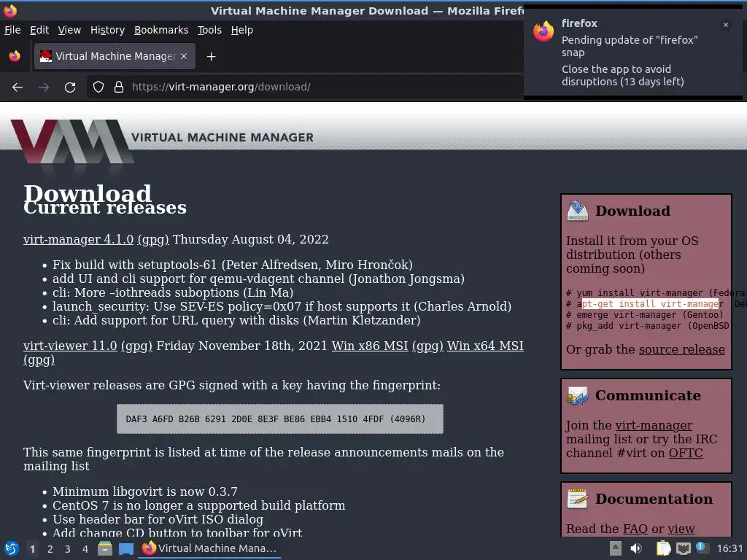Click the yum install virt-manager line
Image resolution: width=747 pixels, height=560 pixels.
point(656,293)
